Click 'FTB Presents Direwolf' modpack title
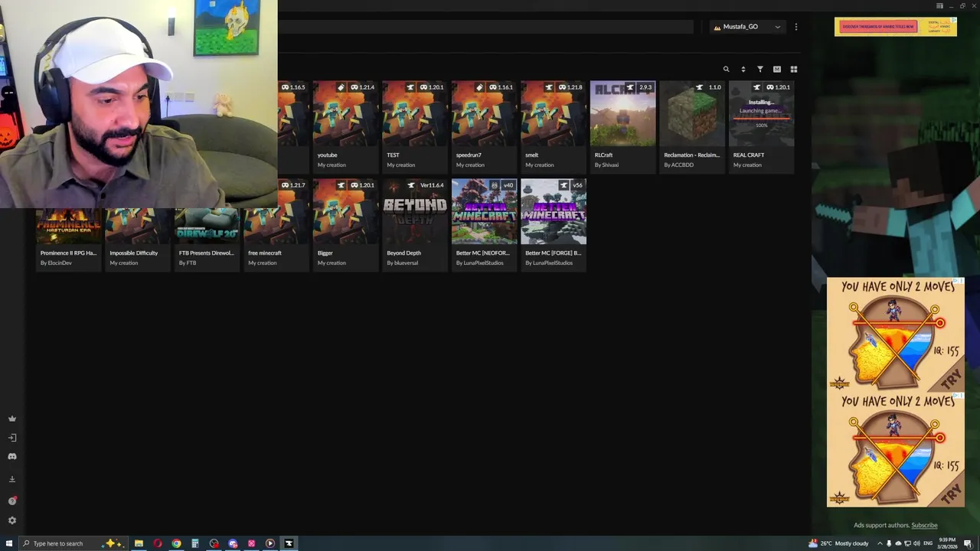Viewport: 980px width, 551px height. (207, 253)
